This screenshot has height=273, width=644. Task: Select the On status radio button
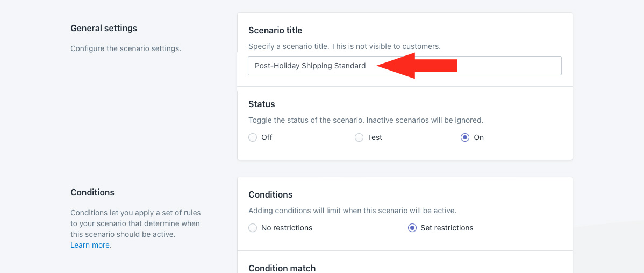(465, 137)
